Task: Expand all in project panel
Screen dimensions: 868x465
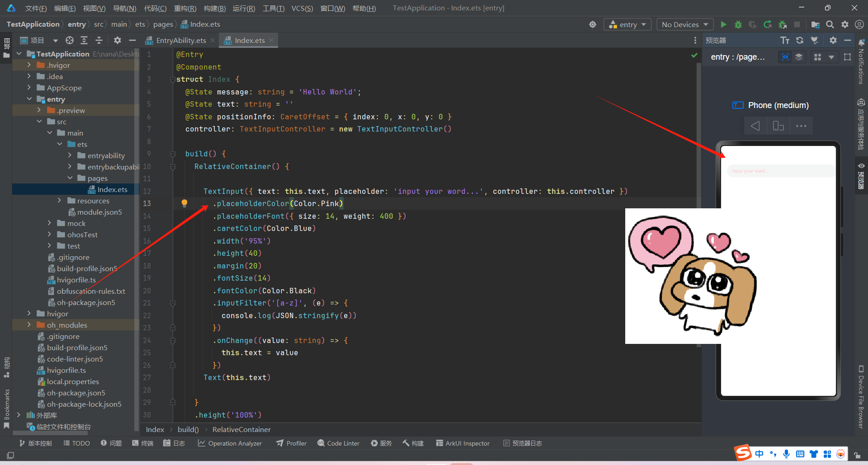Action: tap(84, 40)
